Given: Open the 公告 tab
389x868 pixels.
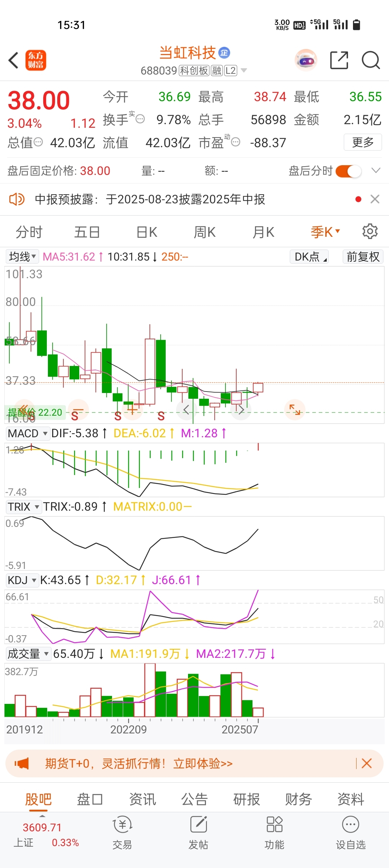Looking at the screenshot, I should pos(194,799).
